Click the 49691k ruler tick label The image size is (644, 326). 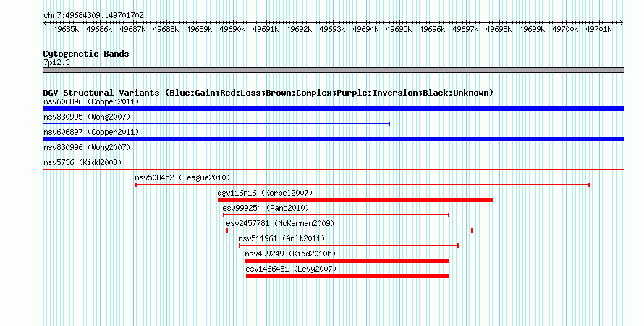266,29
